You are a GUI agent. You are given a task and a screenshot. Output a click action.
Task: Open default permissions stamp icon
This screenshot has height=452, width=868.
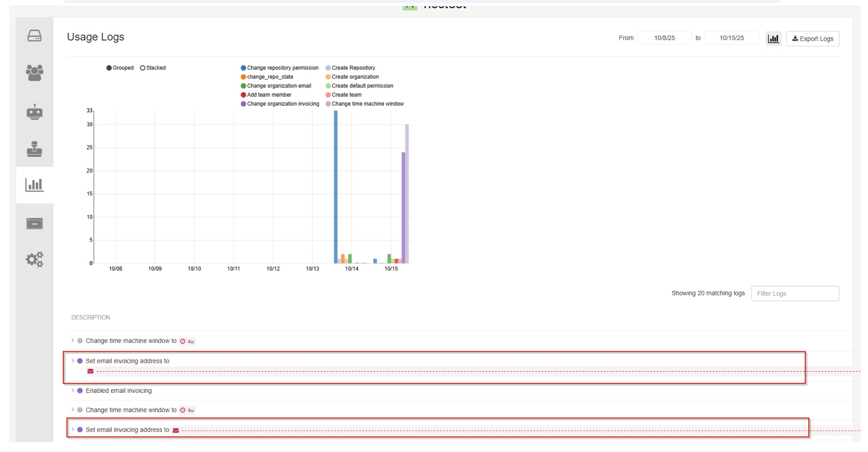point(34,149)
